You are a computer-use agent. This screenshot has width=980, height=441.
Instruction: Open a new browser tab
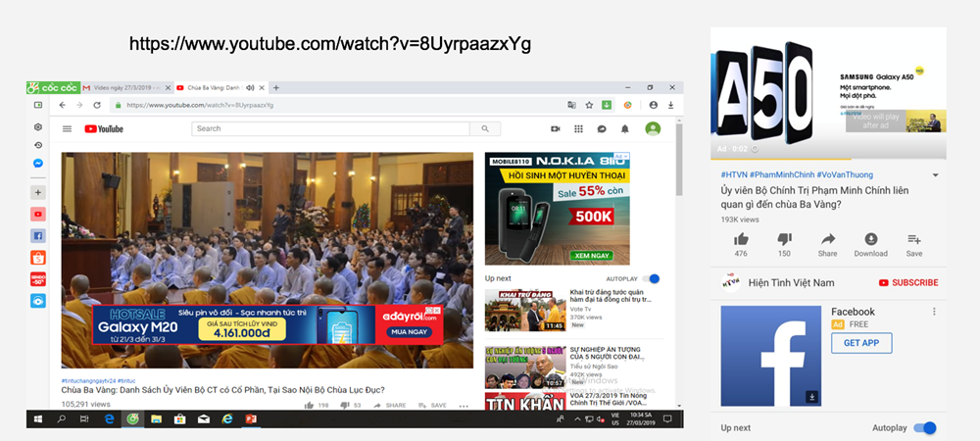(276, 87)
